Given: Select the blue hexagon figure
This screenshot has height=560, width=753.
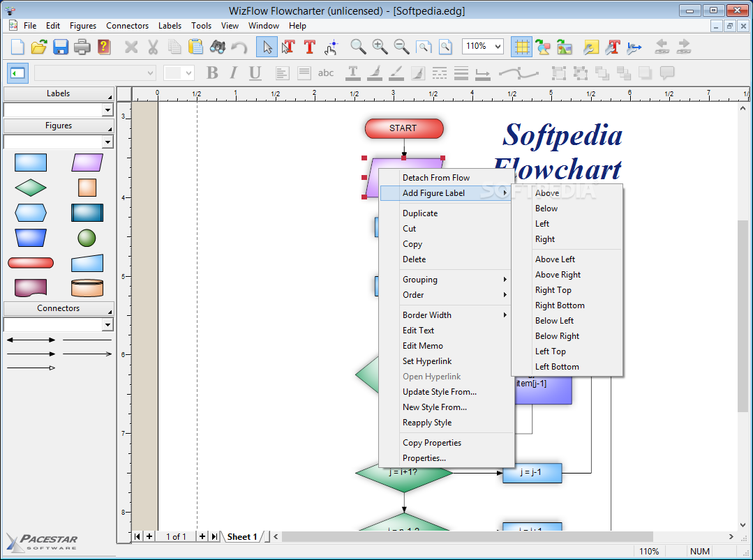Looking at the screenshot, I should click(x=31, y=213).
